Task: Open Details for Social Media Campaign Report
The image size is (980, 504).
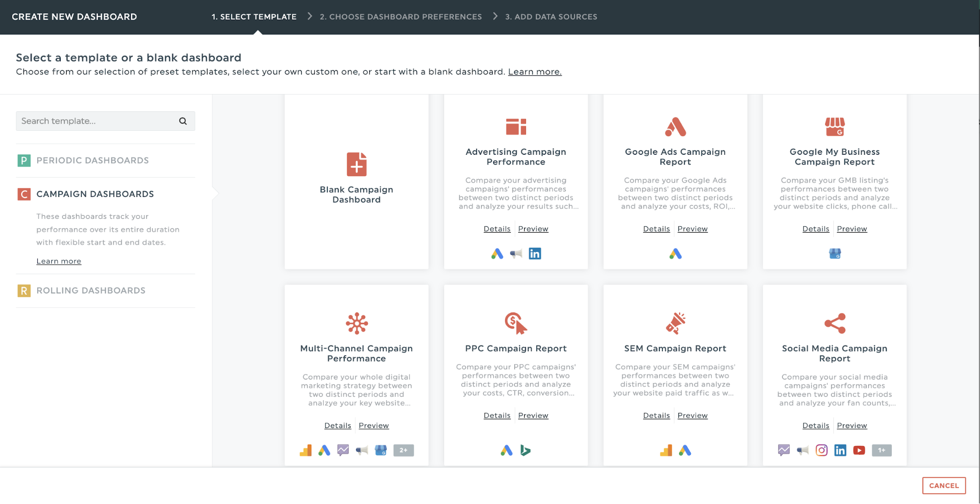Action: (816, 426)
